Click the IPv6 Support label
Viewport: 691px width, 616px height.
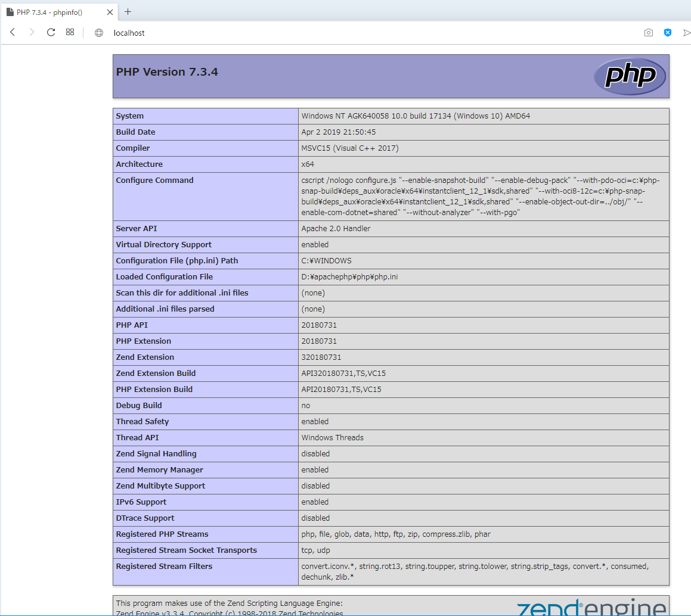141,502
